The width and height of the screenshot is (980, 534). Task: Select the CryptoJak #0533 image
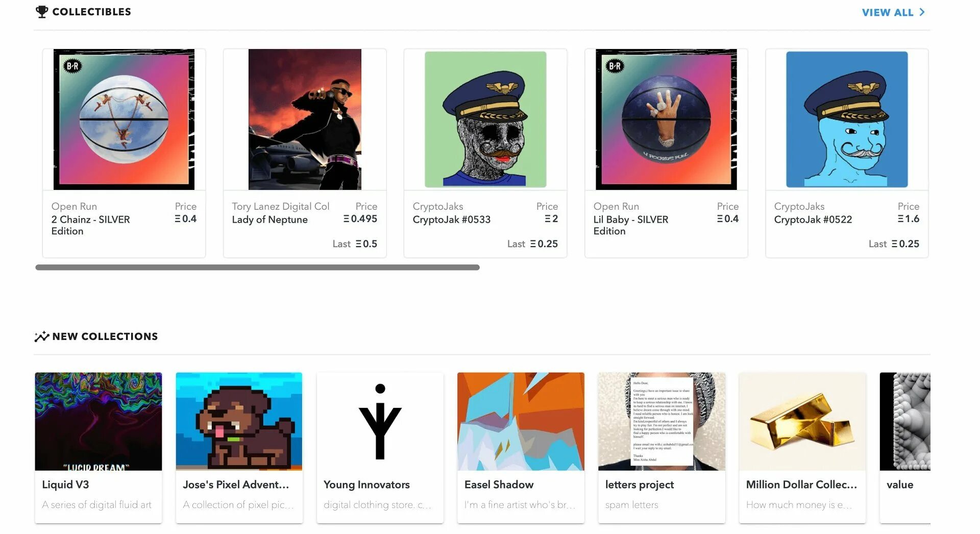pyautogui.click(x=485, y=119)
